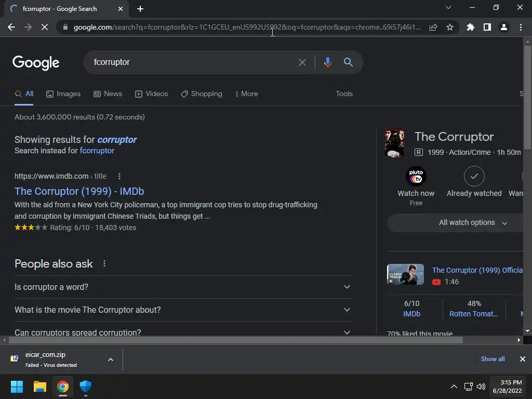532x399 pixels.
Task: Open search Tools
Action: [344, 94]
